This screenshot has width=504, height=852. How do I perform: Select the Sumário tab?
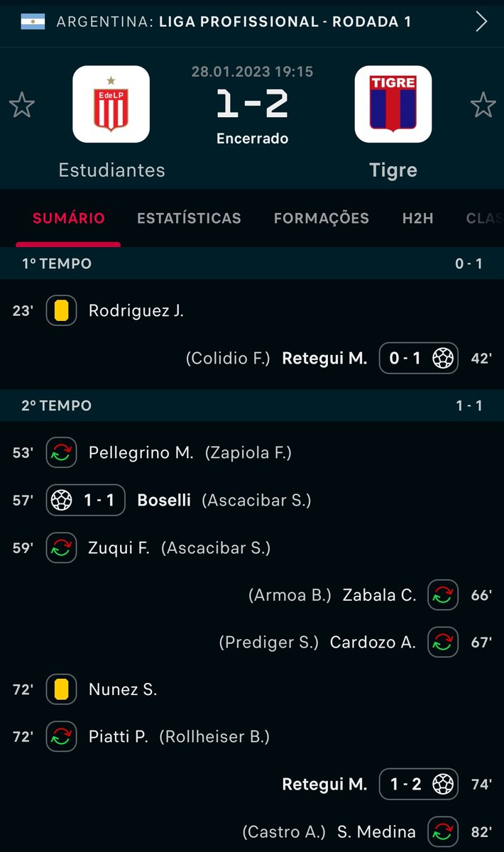click(x=67, y=218)
